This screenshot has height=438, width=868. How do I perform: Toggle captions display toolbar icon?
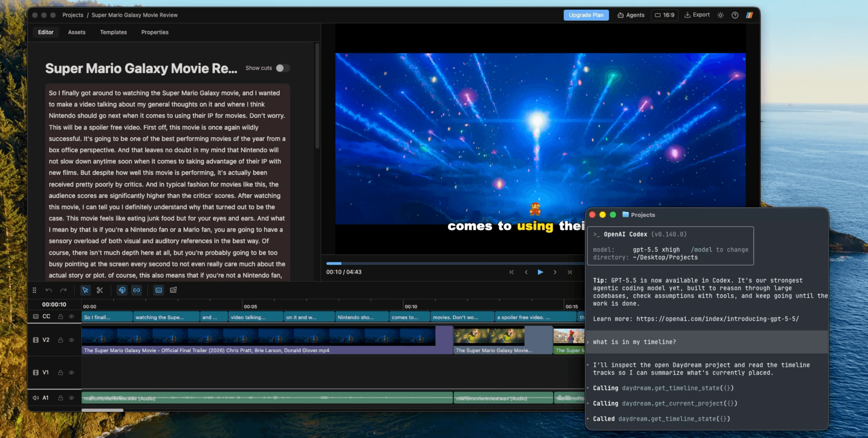point(159,290)
